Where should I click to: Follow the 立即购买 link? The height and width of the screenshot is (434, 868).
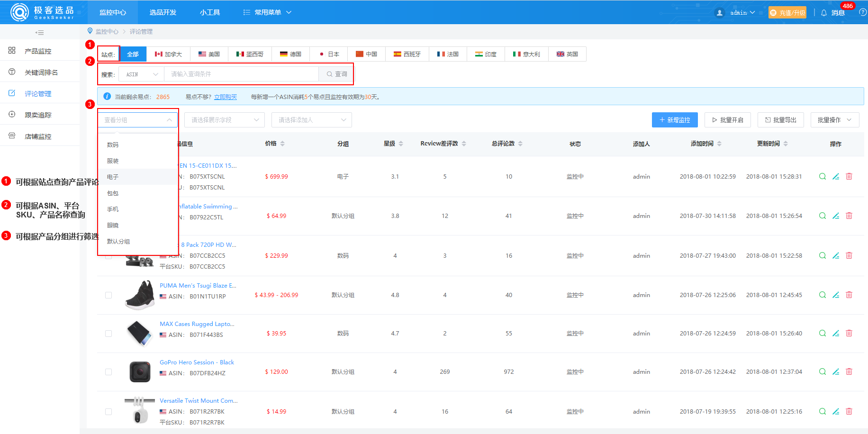point(226,97)
